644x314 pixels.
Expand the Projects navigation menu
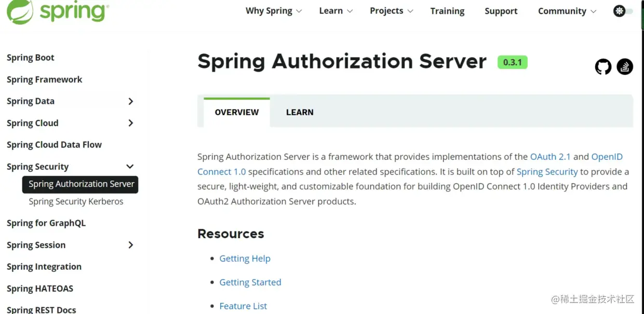click(392, 11)
